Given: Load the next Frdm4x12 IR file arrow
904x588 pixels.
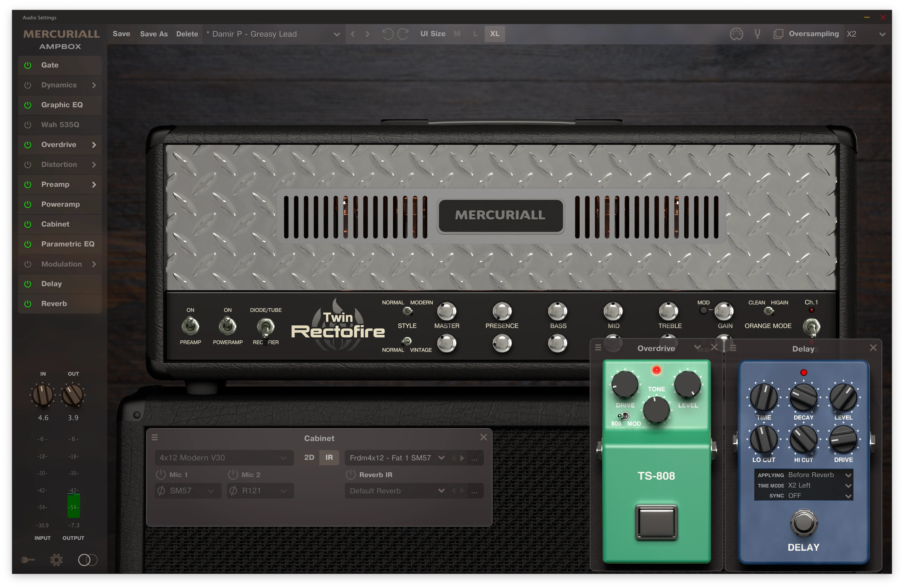Looking at the screenshot, I should [x=462, y=458].
